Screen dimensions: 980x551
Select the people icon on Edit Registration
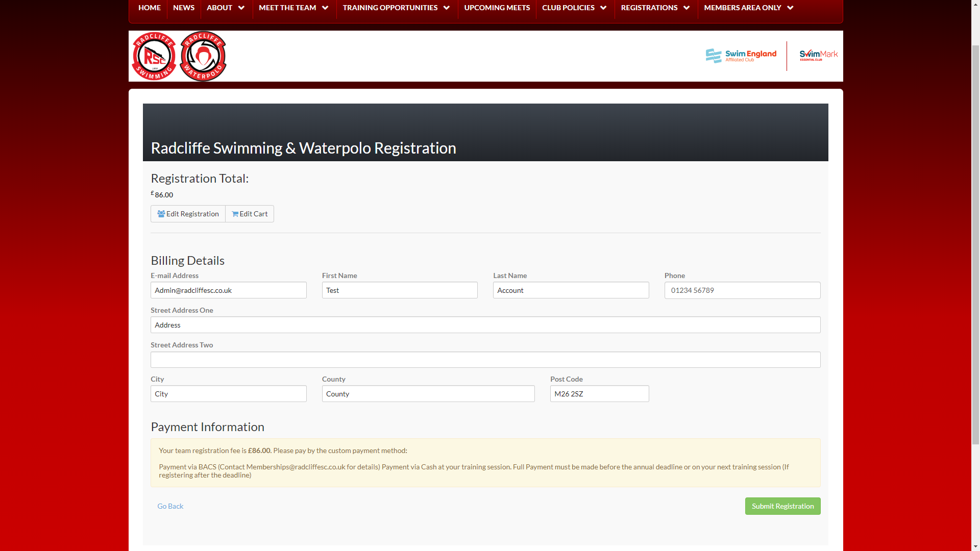coord(161,214)
